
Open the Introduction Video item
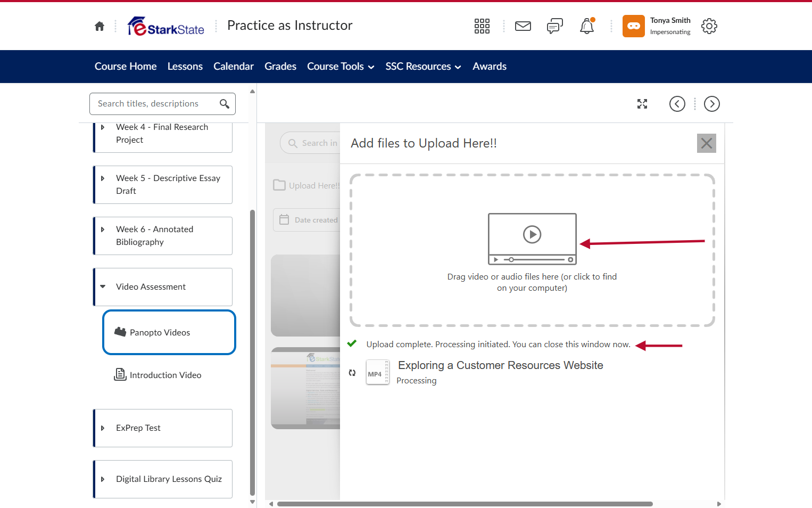(165, 375)
